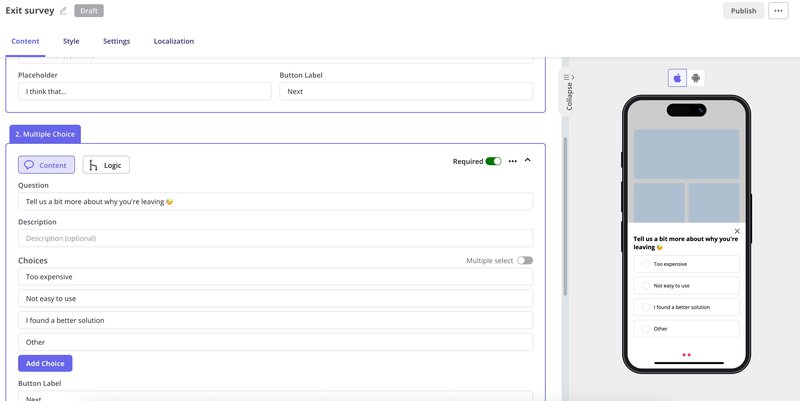Switch to the Content tab
Image resolution: width=800 pixels, height=401 pixels.
tap(25, 41)
